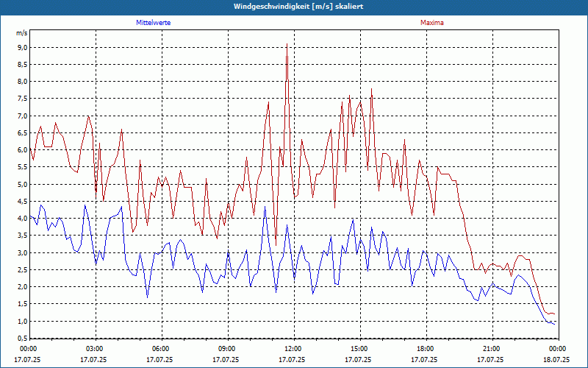The width and height of the screenshot is (588, 368).
Task: Click the 4,5 y-axis label
Action: coord(23,201)
